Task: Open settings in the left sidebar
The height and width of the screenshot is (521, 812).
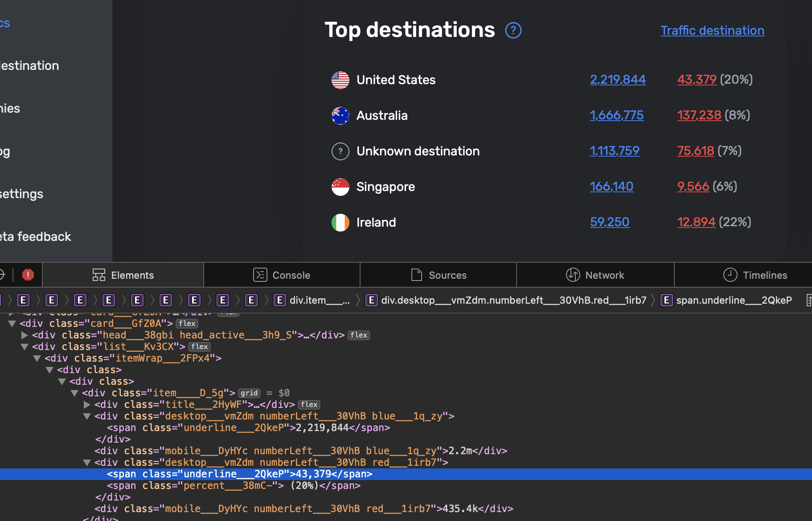Action: [x=21, y=194]
